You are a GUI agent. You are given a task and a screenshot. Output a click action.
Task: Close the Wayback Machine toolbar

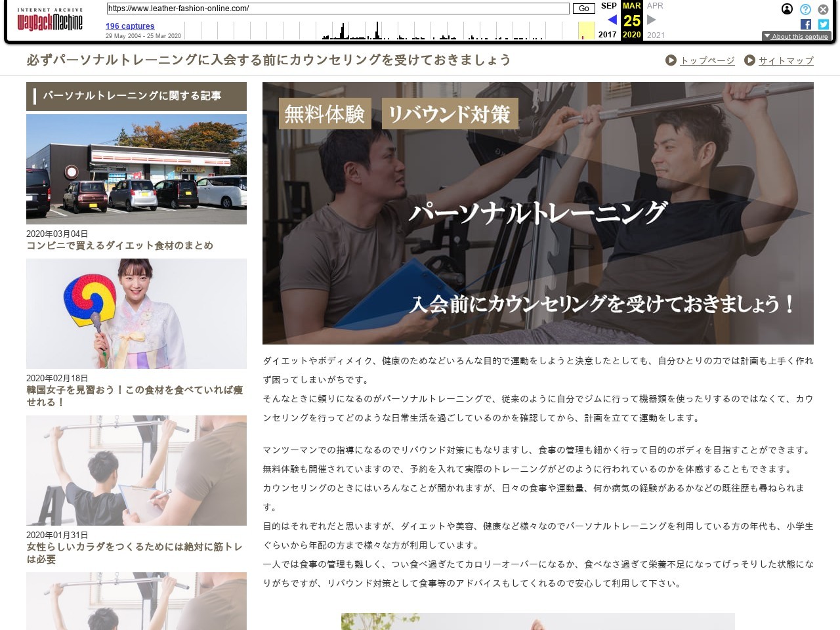pyautogui.click(x=823, y=9)
